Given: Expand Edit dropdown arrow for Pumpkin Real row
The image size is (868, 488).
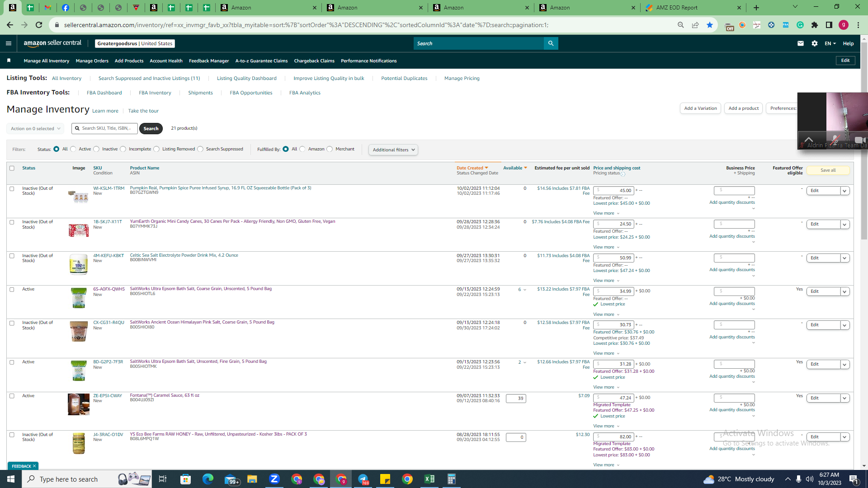Looking at the screenshot, I should pos(844,191).
